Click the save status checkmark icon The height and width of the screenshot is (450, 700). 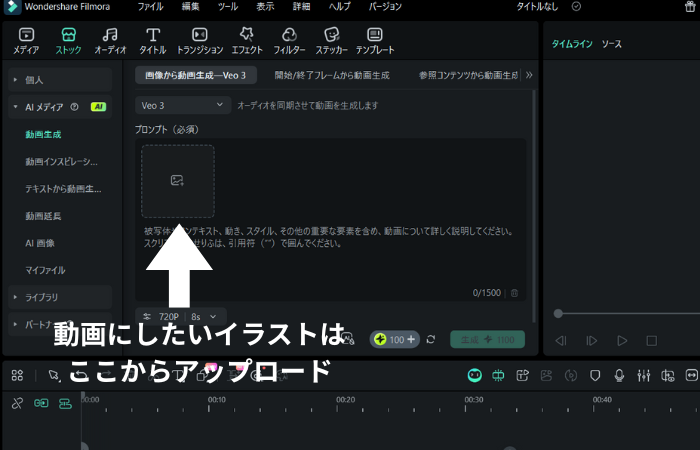(576, 6)
